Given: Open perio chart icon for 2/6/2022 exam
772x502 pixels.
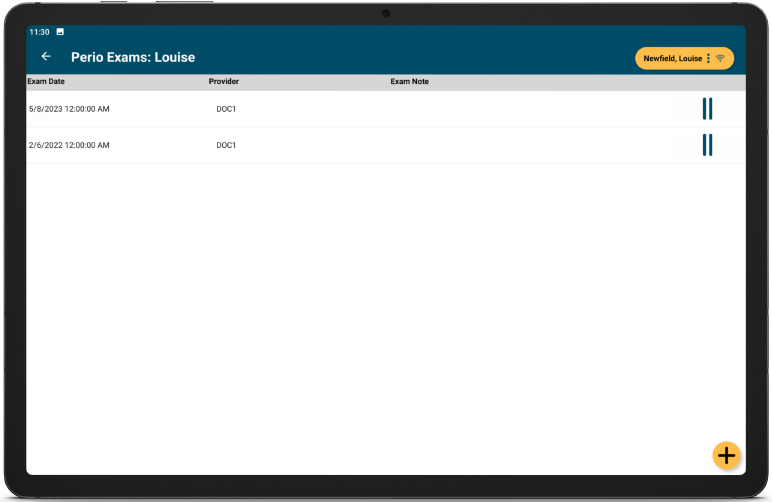Looking at the screenshot, I should [x=707, y=145].
